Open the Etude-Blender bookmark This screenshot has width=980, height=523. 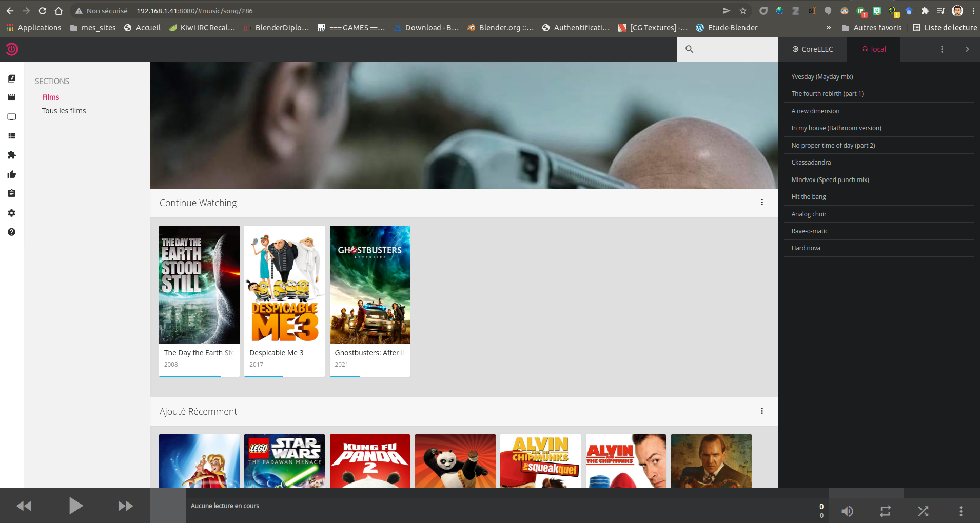pyautogui.click(x=727, y=28)
